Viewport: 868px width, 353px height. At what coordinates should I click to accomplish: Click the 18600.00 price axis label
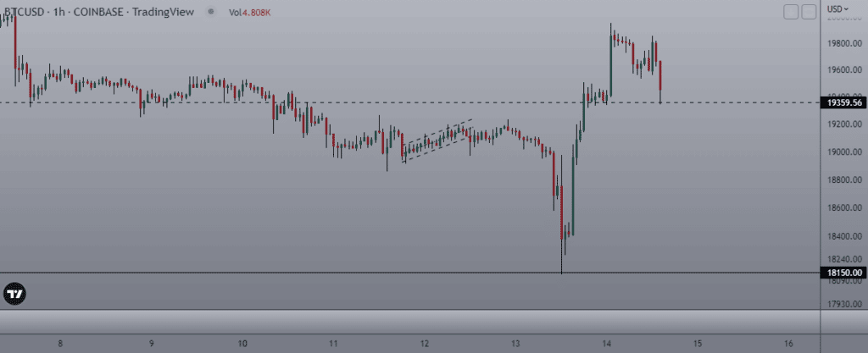pos(845,208)
